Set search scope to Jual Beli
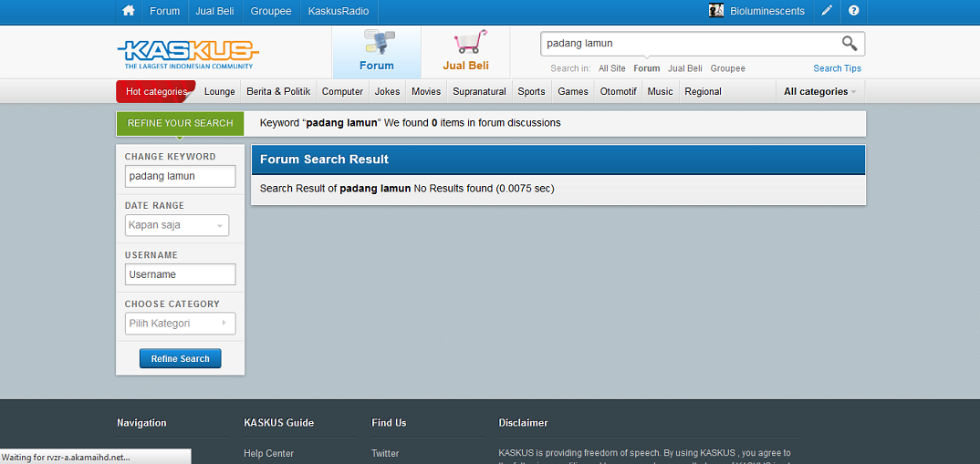 [x=685, y=68]
